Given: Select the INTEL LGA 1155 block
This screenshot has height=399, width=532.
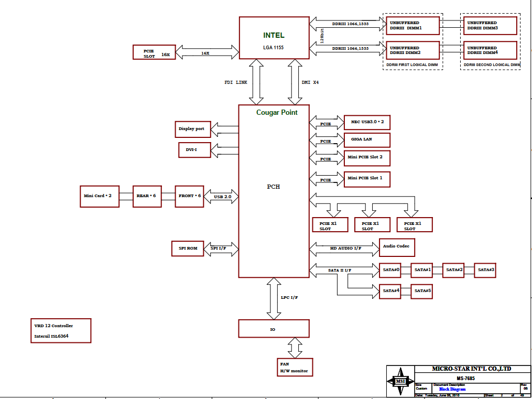Looking at the screenshot, I should [274, 37].
